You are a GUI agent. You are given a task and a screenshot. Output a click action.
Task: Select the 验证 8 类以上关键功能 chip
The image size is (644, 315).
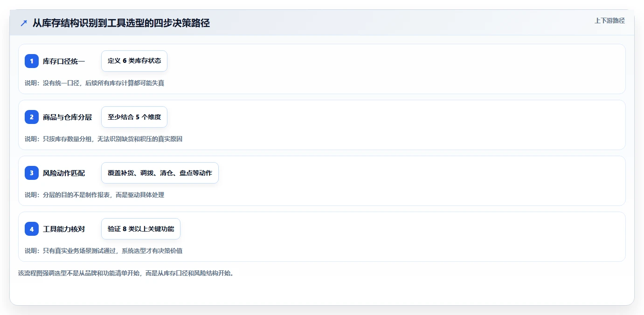[141, 229]
